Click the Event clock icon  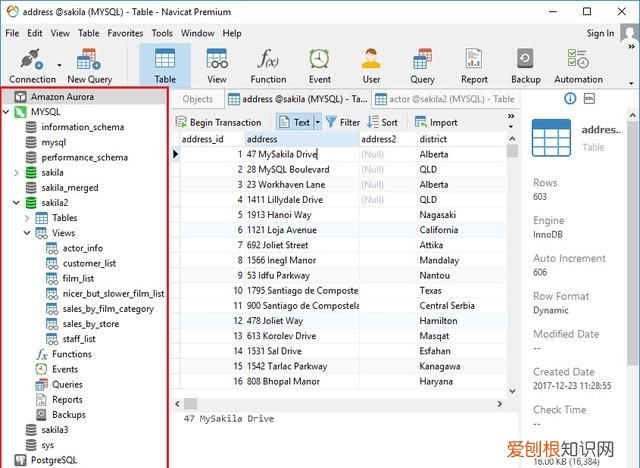[x=320, y=63]
